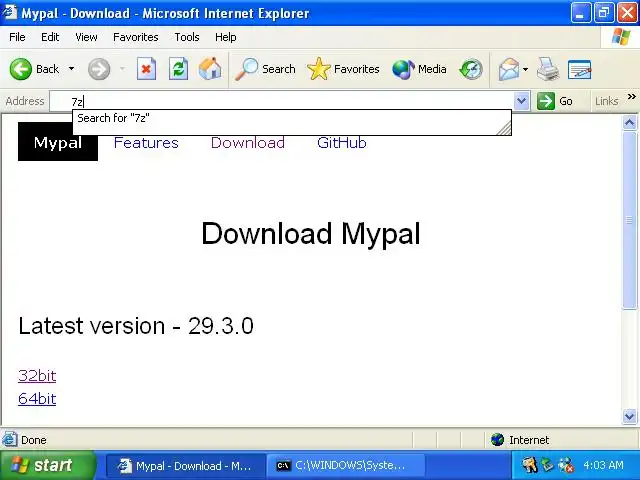Click the Edit page toolbar icon
This screenshot has width=640, height=480.
(x=579, y=69)
